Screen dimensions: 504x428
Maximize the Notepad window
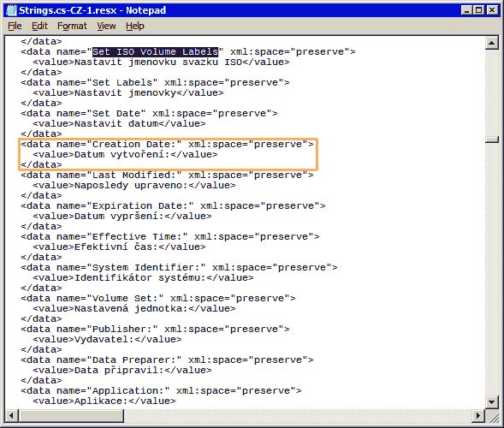point(478,10)
